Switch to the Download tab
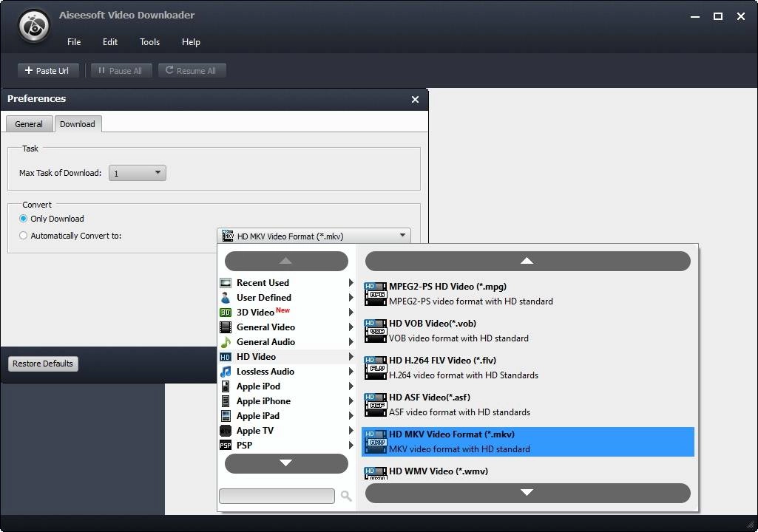 78,124
